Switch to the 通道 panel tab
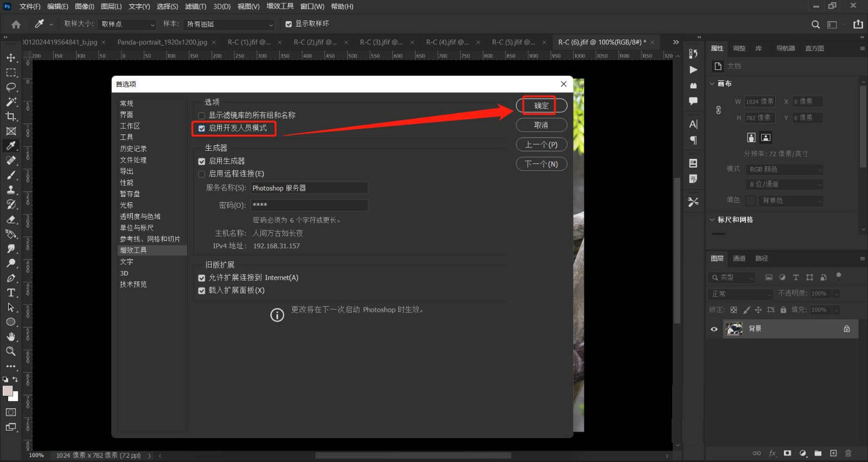 click(x=739, y=259)
